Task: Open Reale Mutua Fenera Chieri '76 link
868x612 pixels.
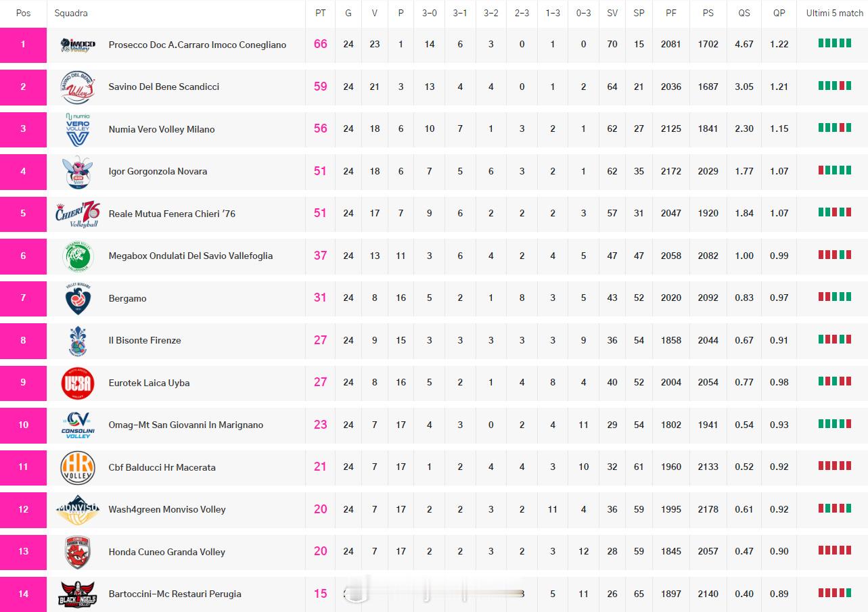Action: [x=172, y=214]
